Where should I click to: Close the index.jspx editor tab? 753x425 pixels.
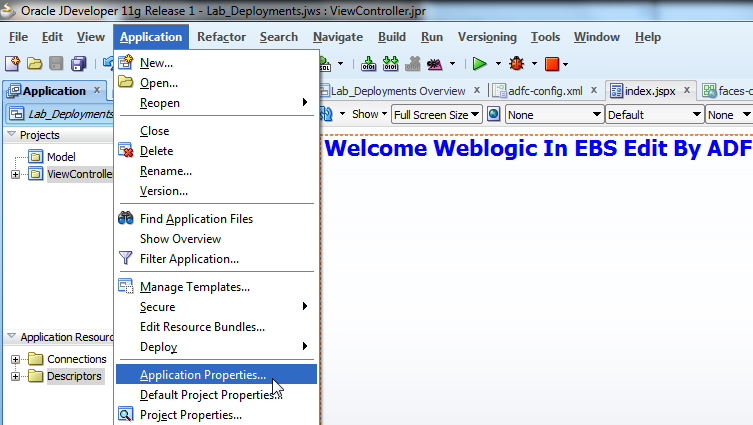pyautogui.click(x=687, y=90)
